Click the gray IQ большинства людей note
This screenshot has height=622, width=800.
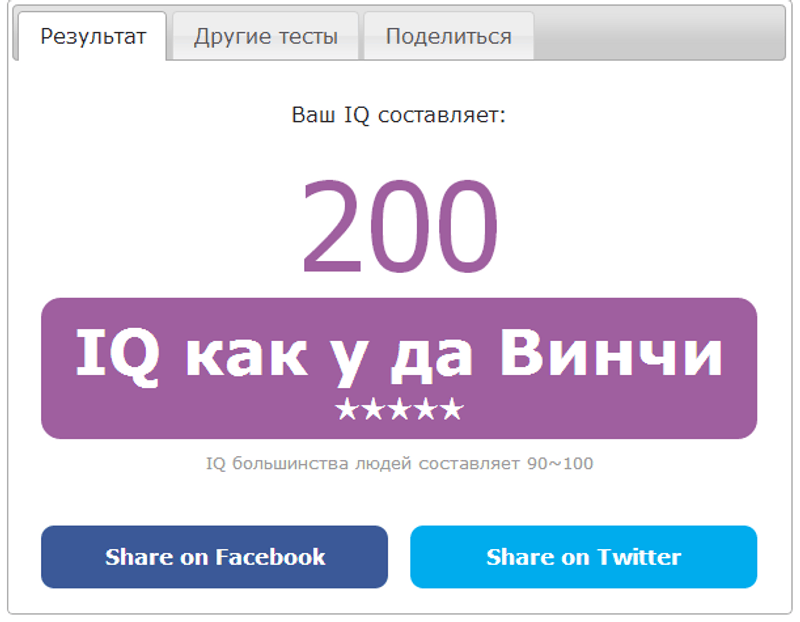(399, 464)
